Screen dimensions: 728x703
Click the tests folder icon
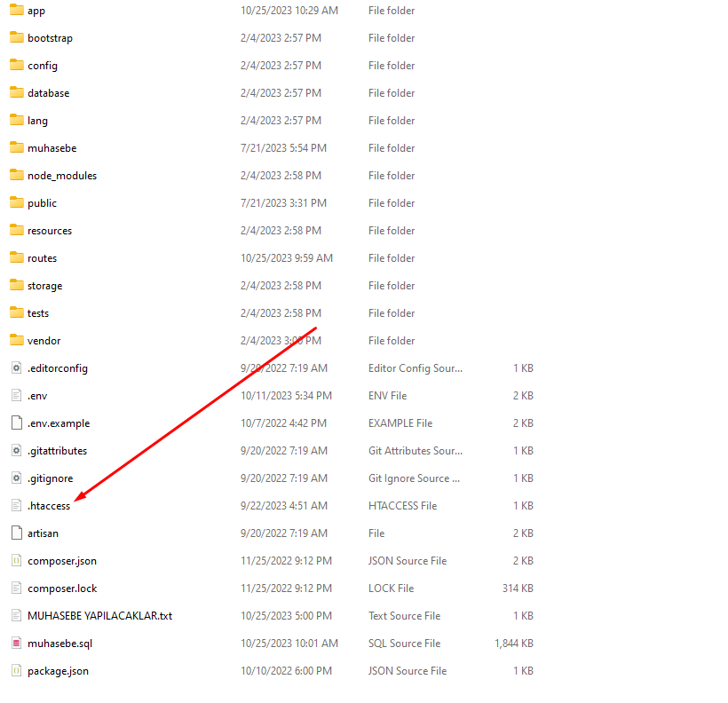coord(17,312)
